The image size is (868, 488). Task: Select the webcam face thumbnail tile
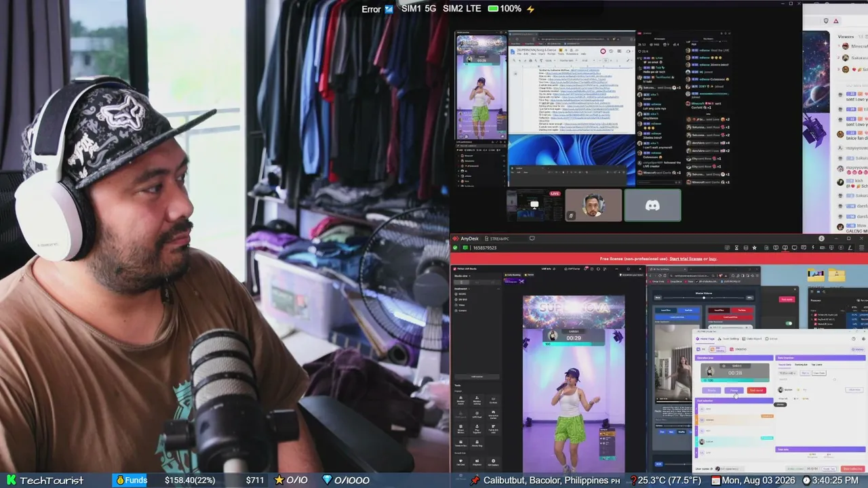[593, 205]
